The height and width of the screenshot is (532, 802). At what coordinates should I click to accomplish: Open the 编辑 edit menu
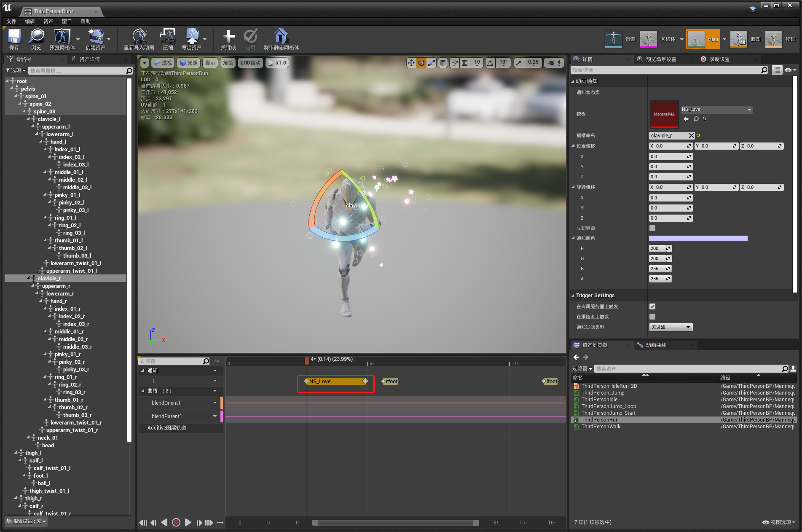tap(30, 21)
